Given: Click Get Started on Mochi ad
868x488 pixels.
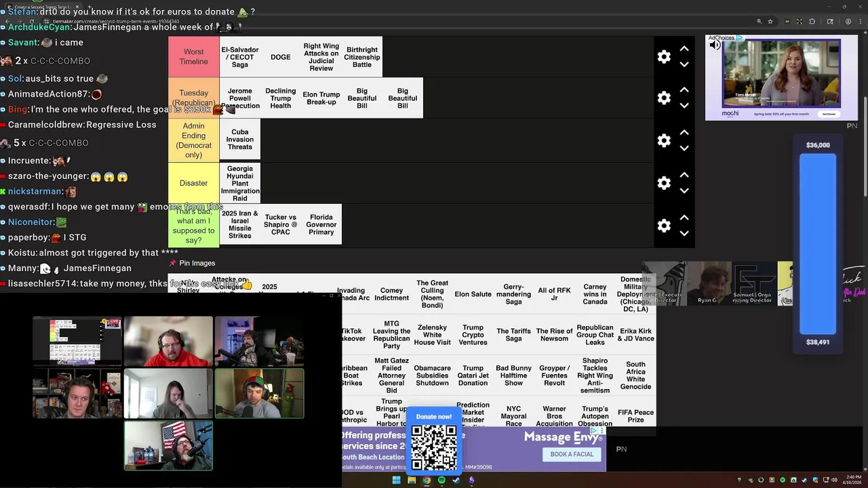Looking at the screenshot, I should pyautogui.click(x=829, y=114).
